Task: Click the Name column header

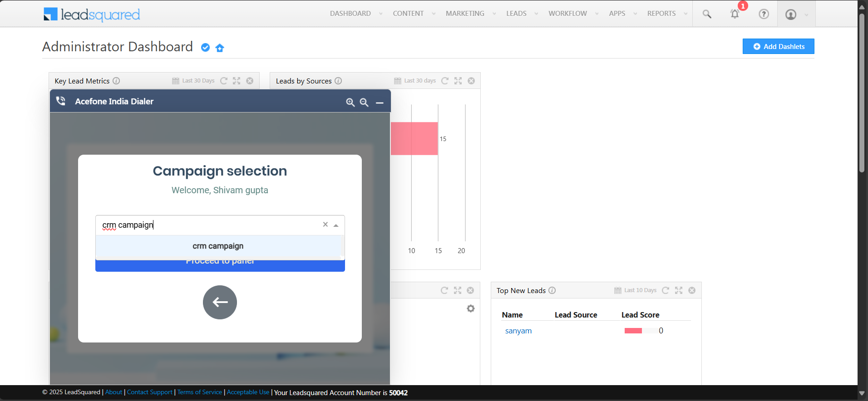Action: (x=512, y=315)
